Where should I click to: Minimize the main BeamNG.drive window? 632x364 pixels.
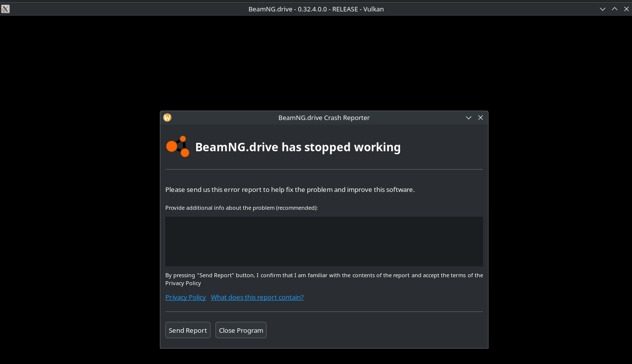(x=603, y=9)
